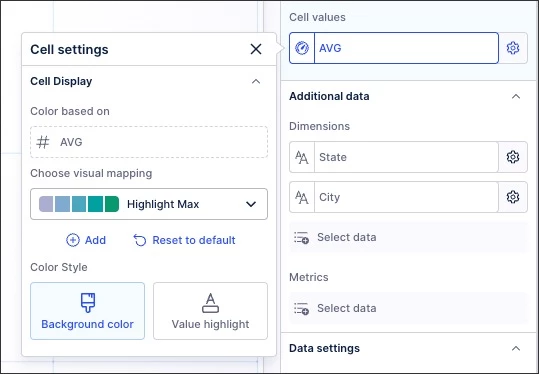Click the plus circle icon beside Add
The width and height of the screenshot is (539, 374).
point(73,240)
